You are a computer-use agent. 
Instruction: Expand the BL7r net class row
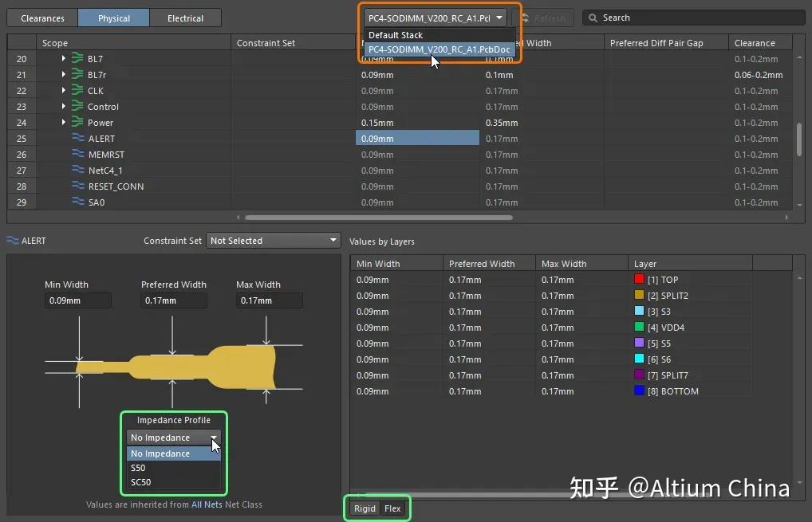63,74
